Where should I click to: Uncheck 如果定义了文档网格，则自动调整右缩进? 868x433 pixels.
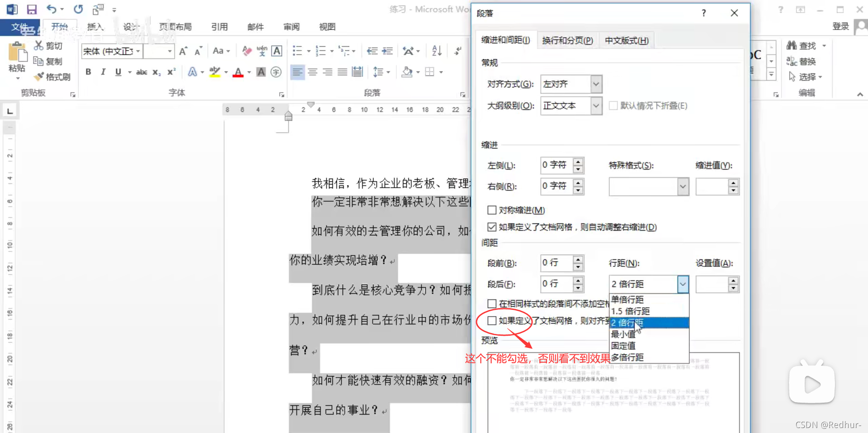(x=492, y=227)
